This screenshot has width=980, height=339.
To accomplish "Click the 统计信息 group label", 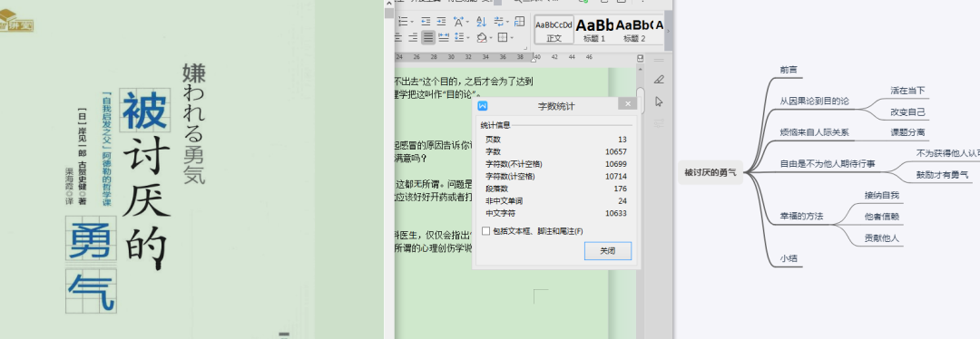I will [495, 125].
